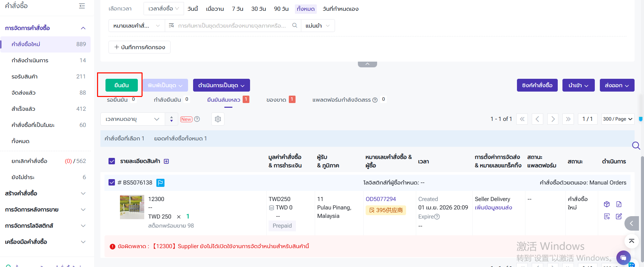Click the package icon in the order's action column
Screen dimensions: 644x267
pos(607,204)
